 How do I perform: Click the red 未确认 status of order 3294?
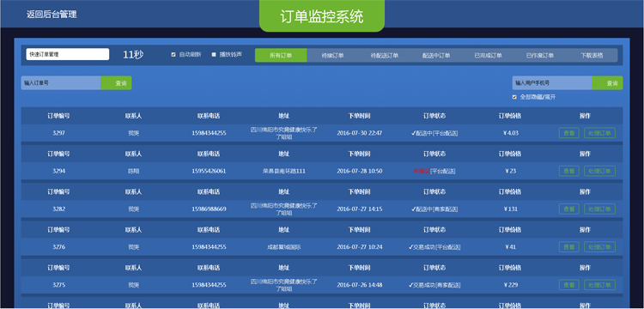(x=422, y=171)
